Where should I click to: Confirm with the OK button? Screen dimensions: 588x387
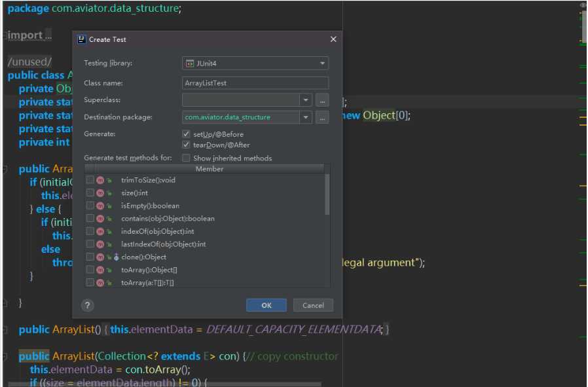pos(266,305)
